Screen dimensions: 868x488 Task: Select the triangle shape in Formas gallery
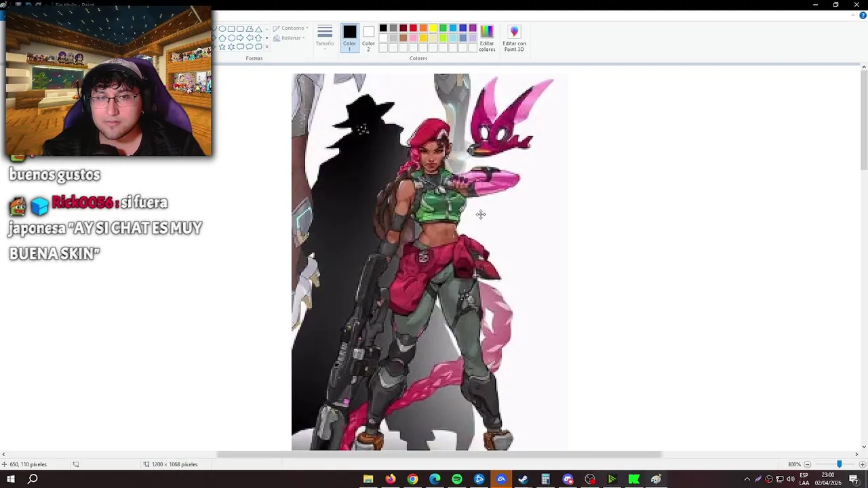tap(258, 29)
